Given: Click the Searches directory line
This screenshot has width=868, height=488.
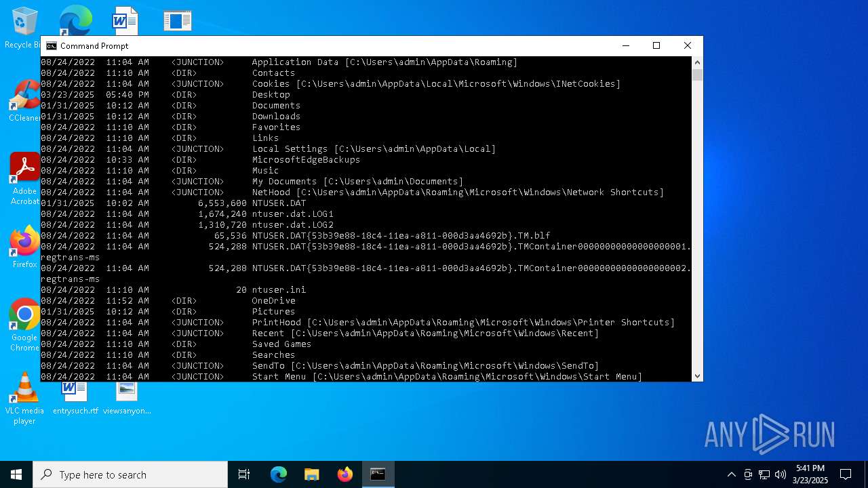Looking at the screenshot, I should pos(168,354).
